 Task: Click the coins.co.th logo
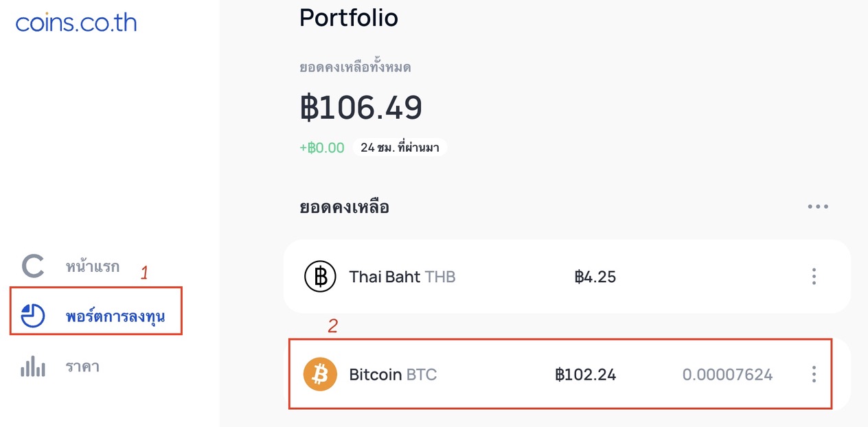click(76, 23)
